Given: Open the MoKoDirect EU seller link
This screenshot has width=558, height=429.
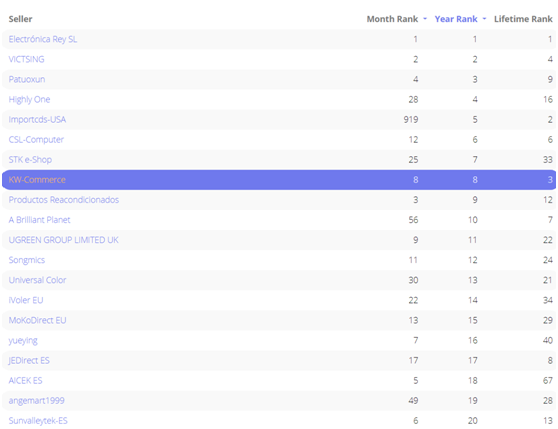Looking at the screenshot, I should coord(37,321).
